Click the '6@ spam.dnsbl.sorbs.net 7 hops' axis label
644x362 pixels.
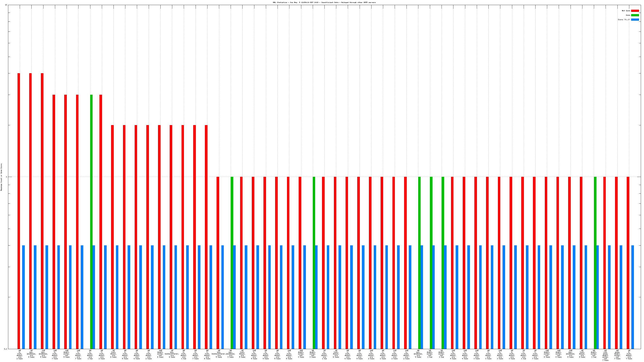(x=617, y=355)
